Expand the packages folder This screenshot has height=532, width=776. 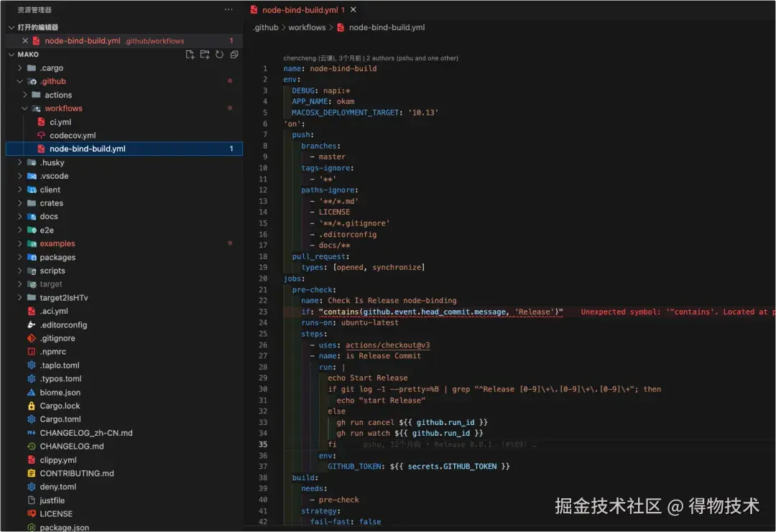point(20,257)
